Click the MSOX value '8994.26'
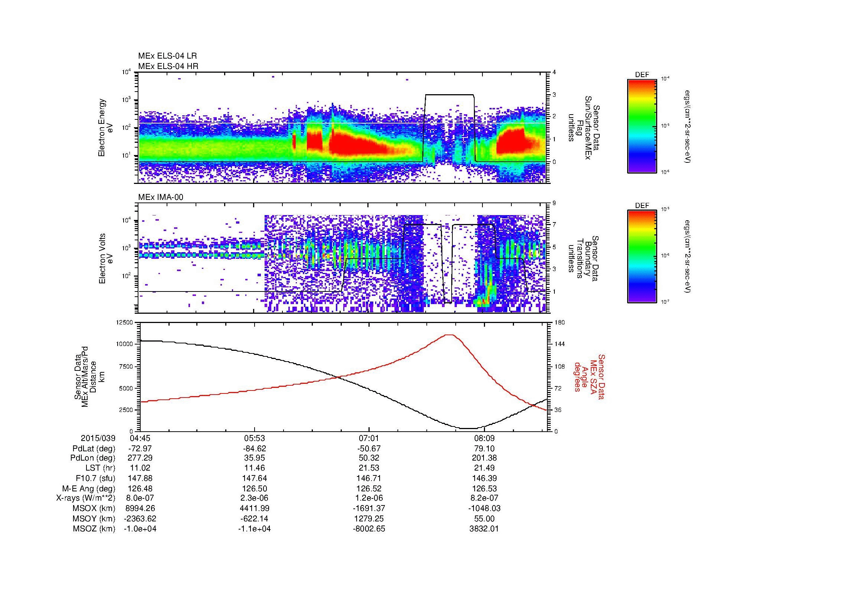Image resolution: width=868 pixels, height=613 pixels. [140, 509]
